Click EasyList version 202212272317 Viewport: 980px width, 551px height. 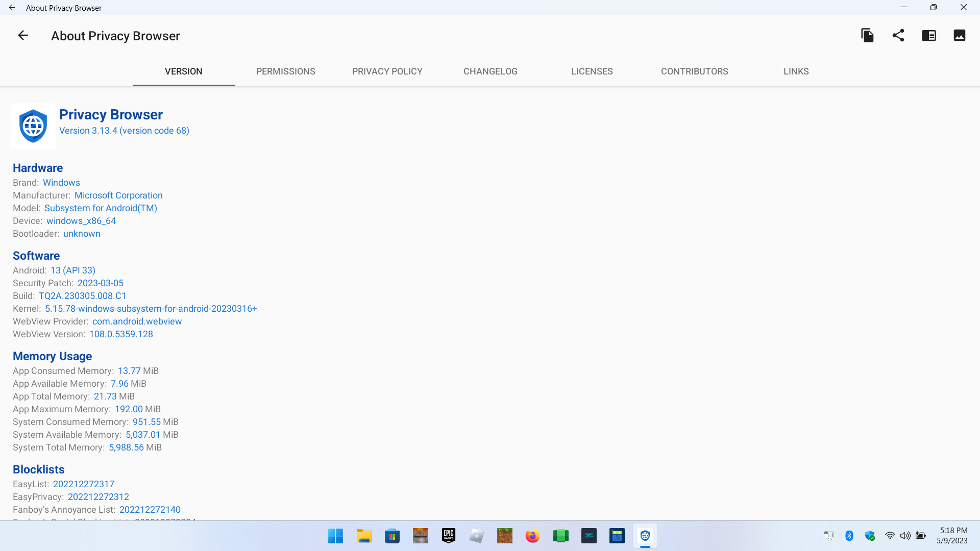click(84, 484)
